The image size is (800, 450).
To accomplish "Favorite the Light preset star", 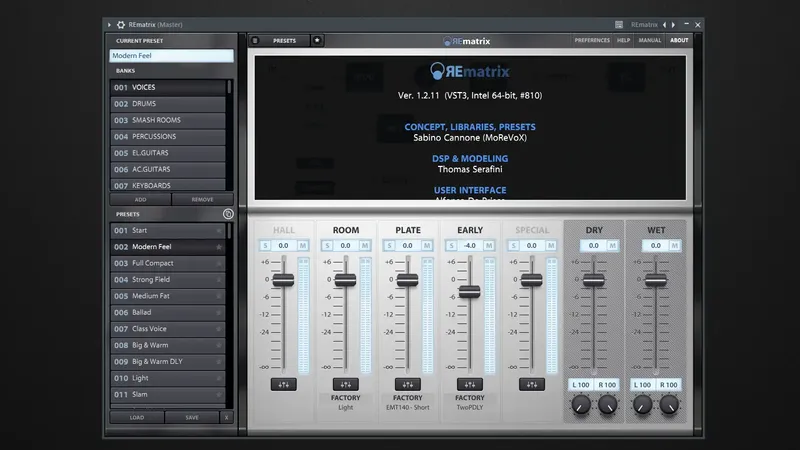I will click(x=219, y=378).
